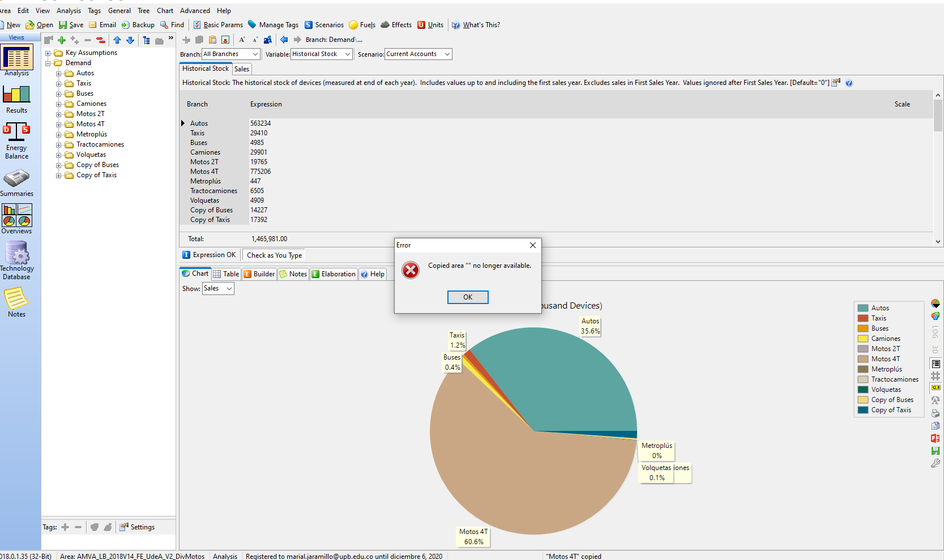Toggle the chart legend icon
This screenshot has width=944, height=560.
coord(936,364)
